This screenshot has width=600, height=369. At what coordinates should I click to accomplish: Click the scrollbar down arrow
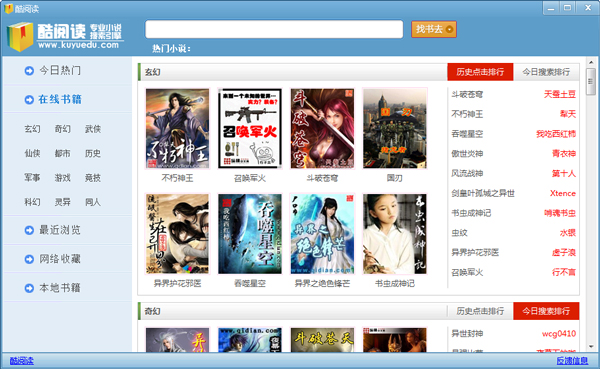591,347
